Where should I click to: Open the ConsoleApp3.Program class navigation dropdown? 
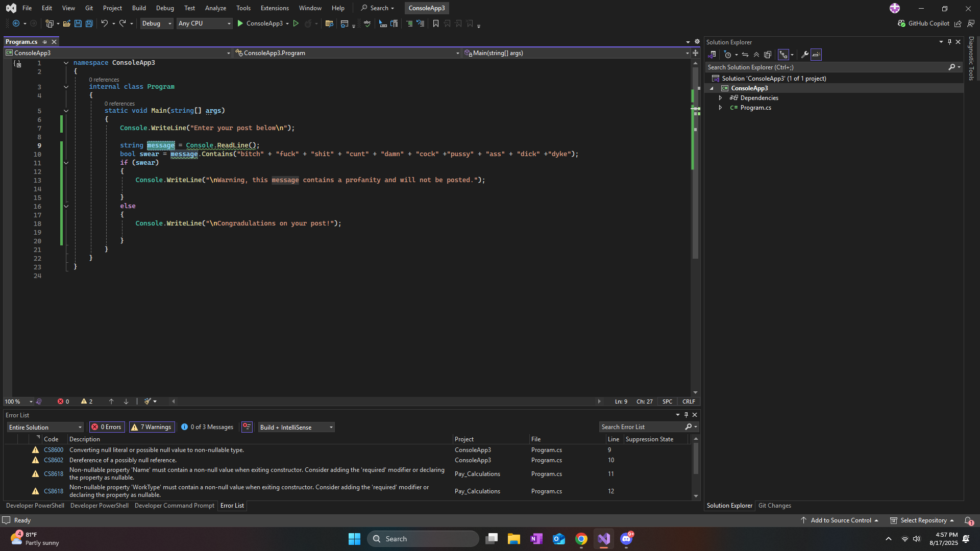(347, 53)
